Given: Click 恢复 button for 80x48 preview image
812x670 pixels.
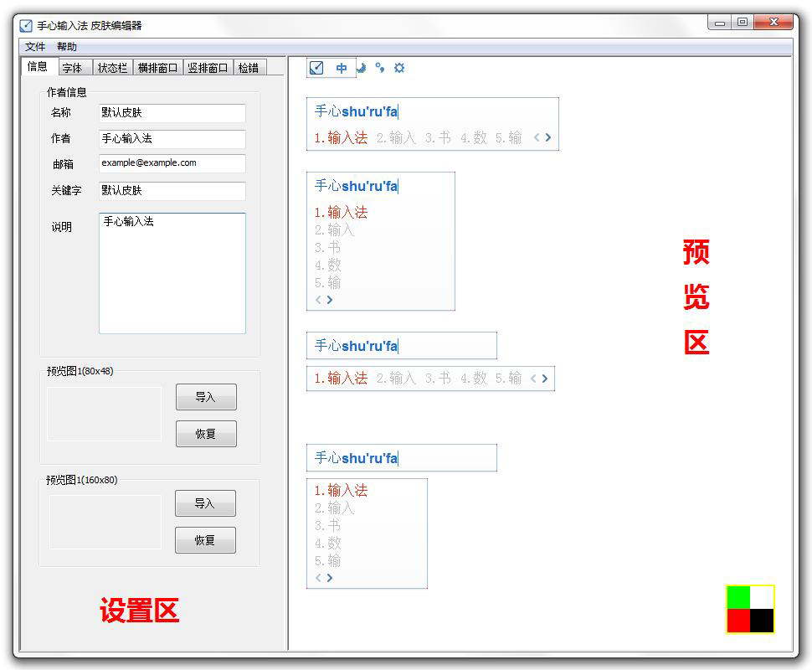Looking at the screenshot, I should [x=206, y=434].
